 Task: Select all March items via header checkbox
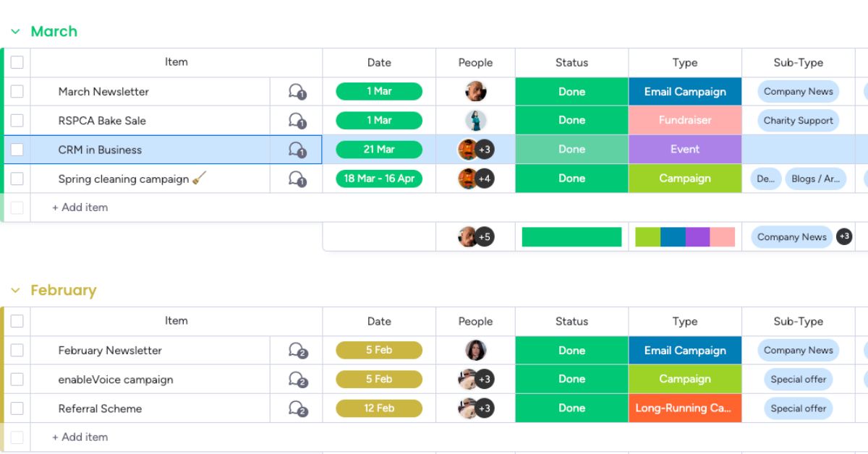[17, 63]
